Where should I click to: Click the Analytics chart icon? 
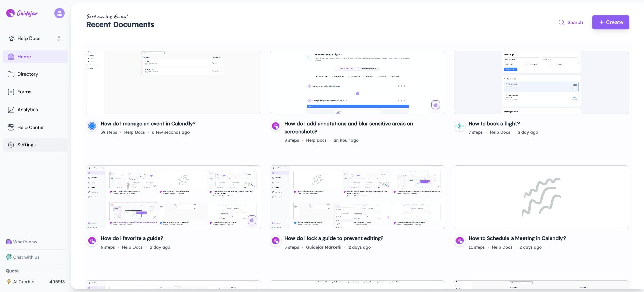(11, 110)
